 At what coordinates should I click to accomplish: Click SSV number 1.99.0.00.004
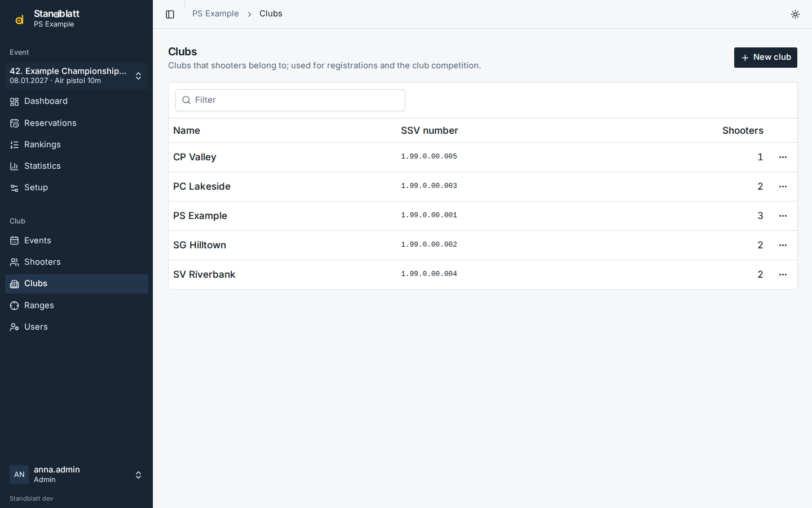429,274
